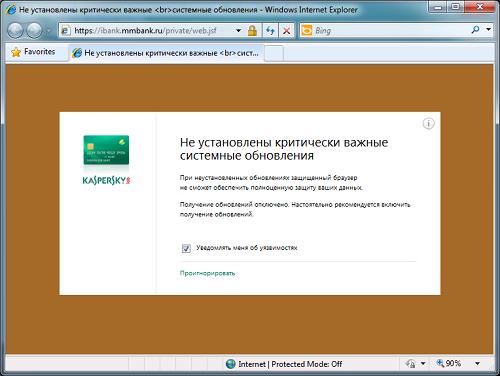Open the Favorites panel
This screenshot has height=376, width=500.
[x=33, y=52]
